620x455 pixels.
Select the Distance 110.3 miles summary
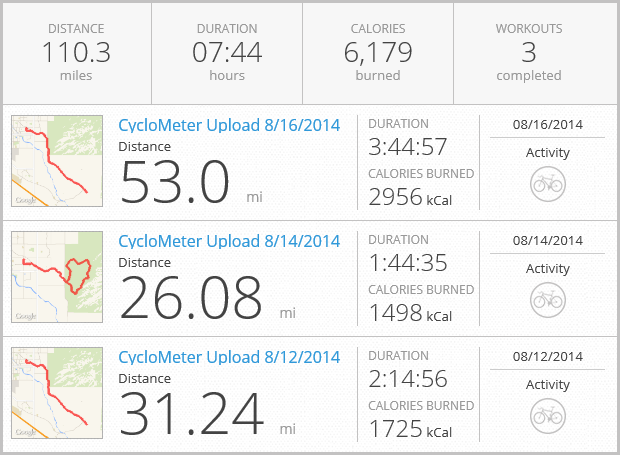point(76,52)
